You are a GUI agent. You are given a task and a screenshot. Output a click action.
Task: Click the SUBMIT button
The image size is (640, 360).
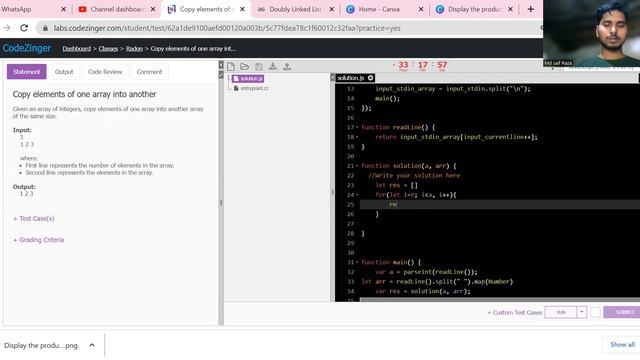622,312
